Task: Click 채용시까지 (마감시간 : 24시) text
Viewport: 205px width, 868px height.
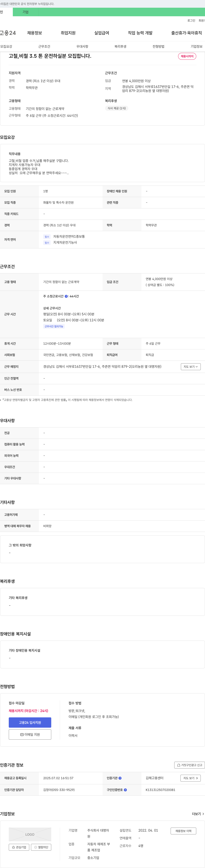Action: [28, 711]
